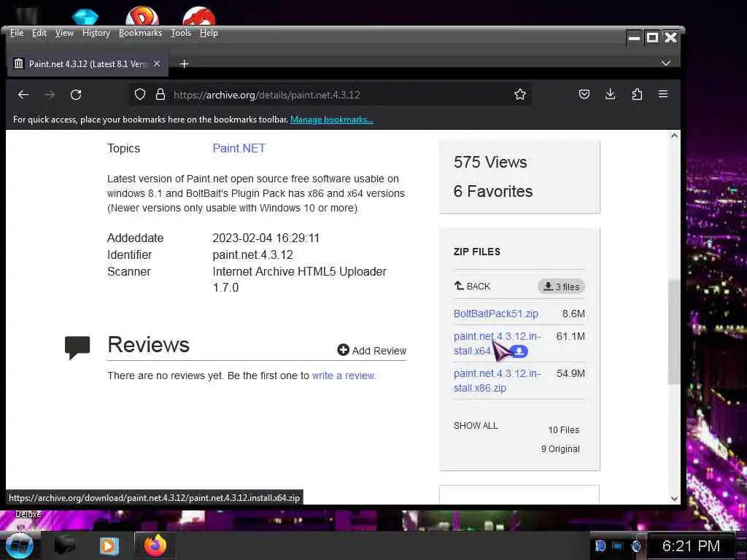The height and width of the screenshot is (560, 747).
Task: Reload the current page
Action: point(76,94)
